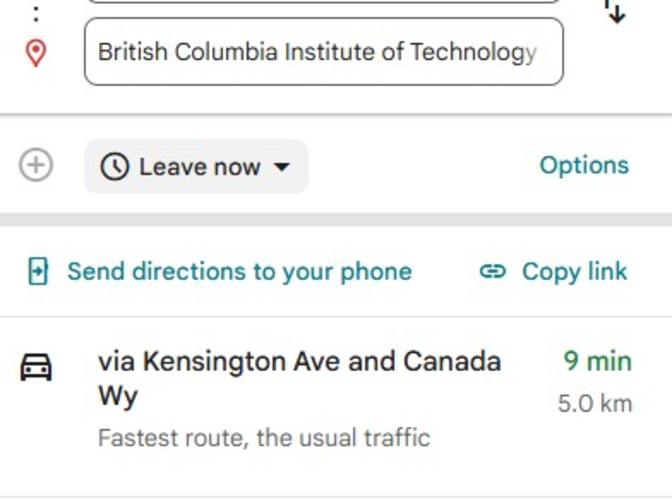672x501 pixels.
Task: Select route via Kensington Ave and Canada Wy
Action: 298,361
